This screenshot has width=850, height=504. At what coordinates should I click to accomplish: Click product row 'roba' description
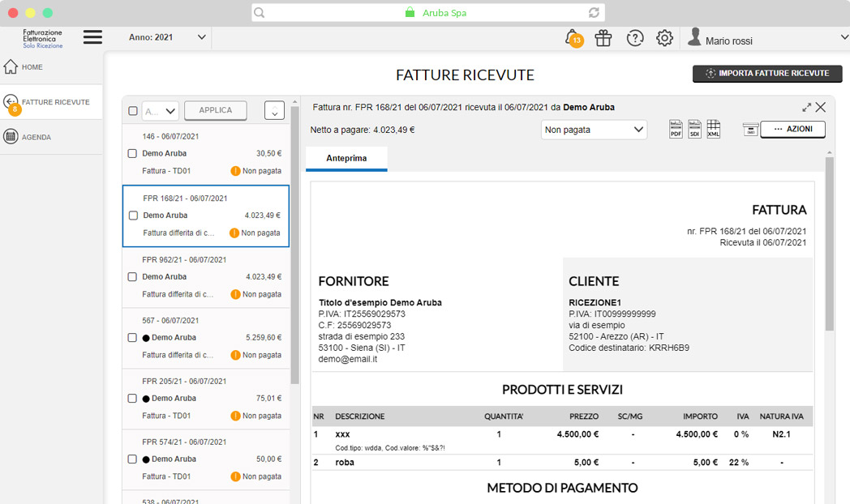(x=344, y=463)
